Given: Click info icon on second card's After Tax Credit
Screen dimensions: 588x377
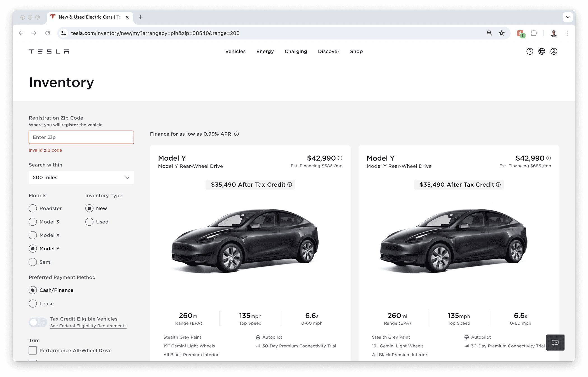Looking at the screenshot, I should click(x=498, y=184).
